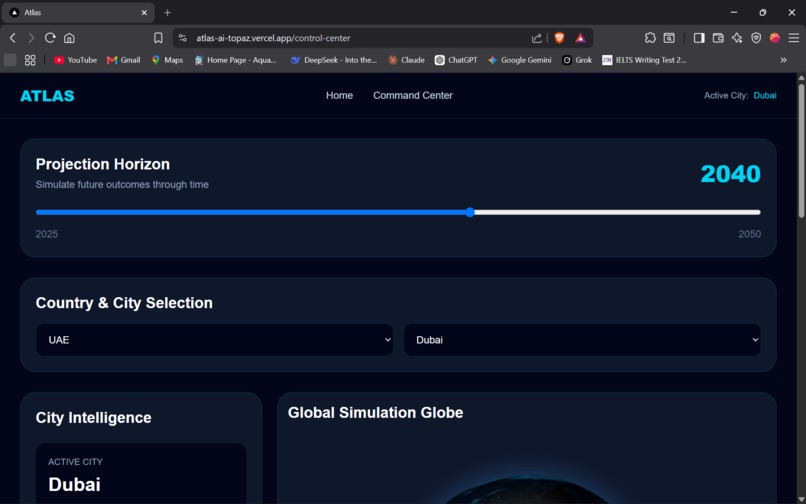
Task: Reload the page with the refresh icon
Action: point(50,38)
